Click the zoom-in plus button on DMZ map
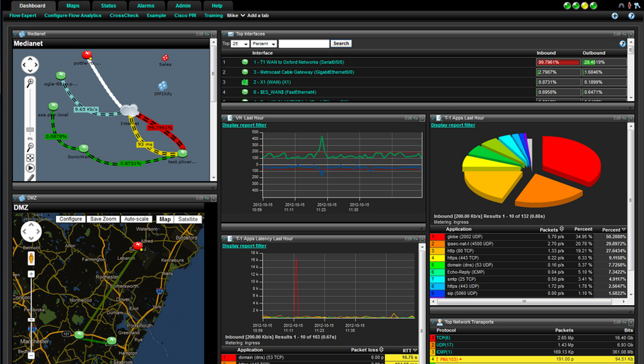Screen dimensions: 644x364 32,274
